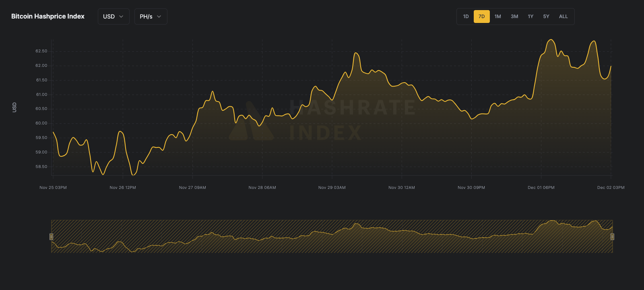644x290 pixels.
Task: Show ALL time range data
Action: click(563, 17)
